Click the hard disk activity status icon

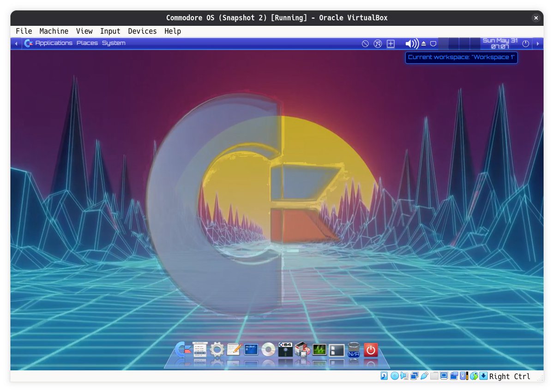pos(384,376)
